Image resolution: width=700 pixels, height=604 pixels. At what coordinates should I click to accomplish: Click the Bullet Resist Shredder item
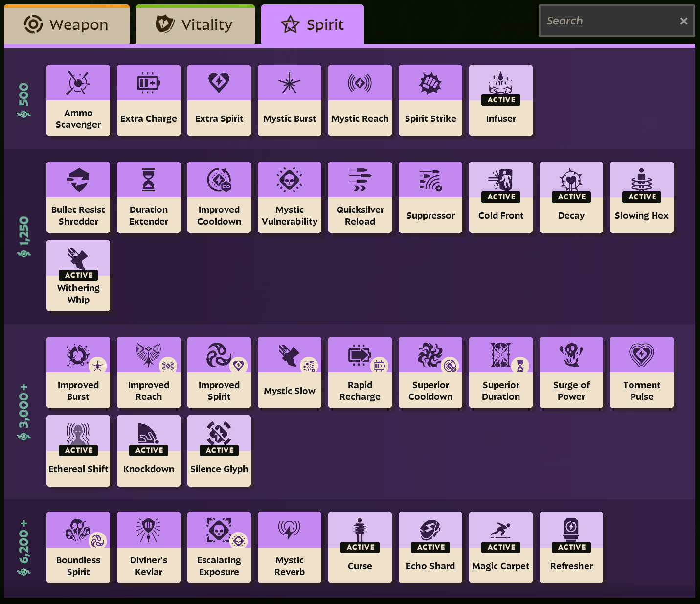[78, 197]
